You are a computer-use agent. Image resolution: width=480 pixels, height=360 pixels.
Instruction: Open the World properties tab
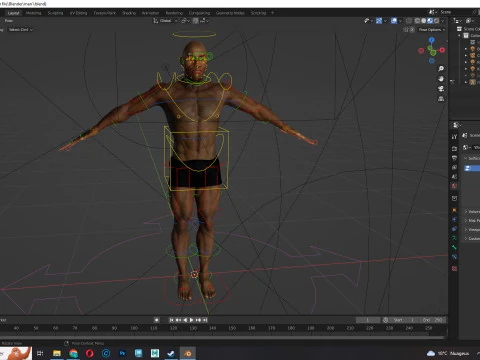tap(454, 186)
